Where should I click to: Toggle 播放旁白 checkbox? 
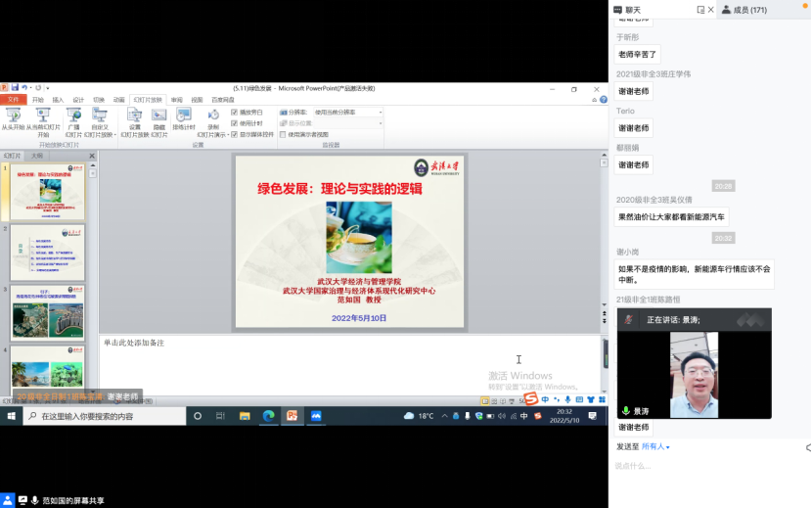[x=235, y=113]
